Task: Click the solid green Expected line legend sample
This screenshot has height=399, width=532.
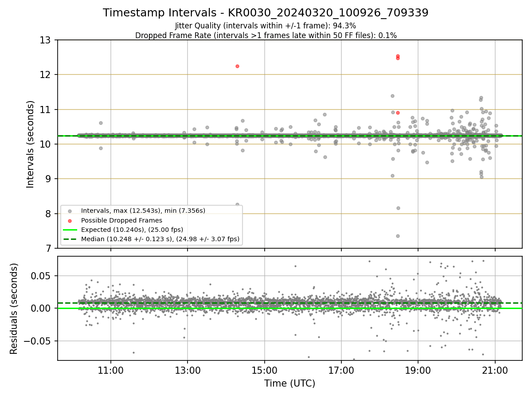Action: pos(70,230)
